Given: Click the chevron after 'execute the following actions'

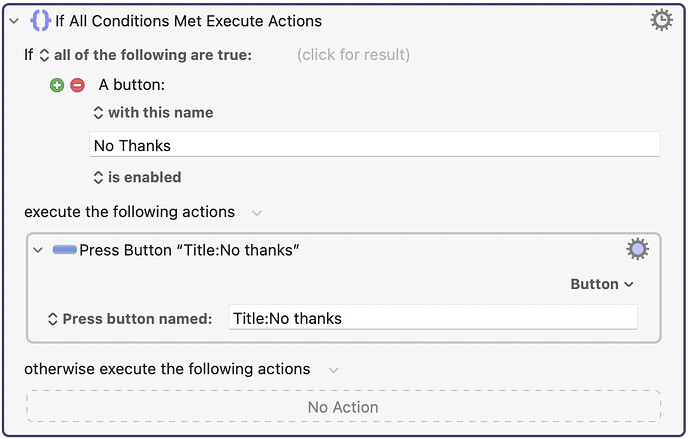Looking at the screenshot, I should point(257,213).
